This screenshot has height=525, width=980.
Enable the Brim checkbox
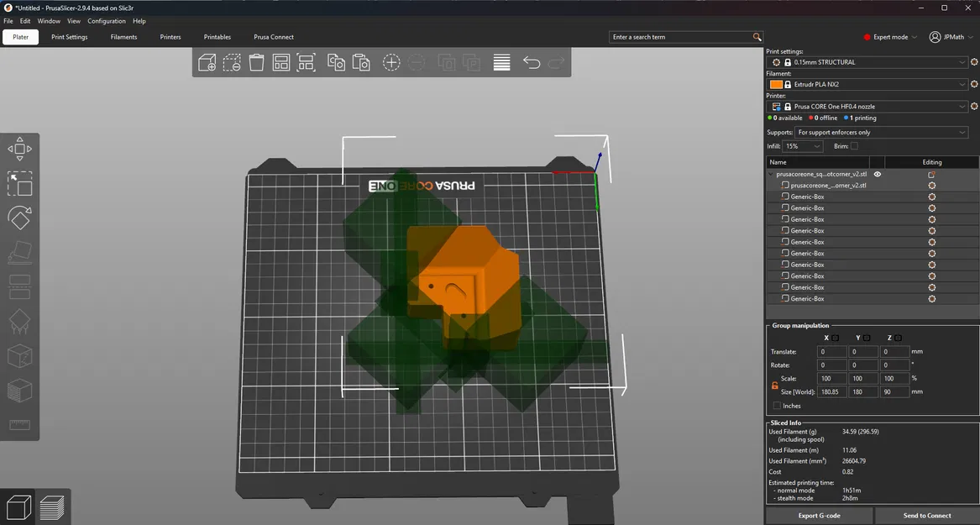click(x=854, y=146)
